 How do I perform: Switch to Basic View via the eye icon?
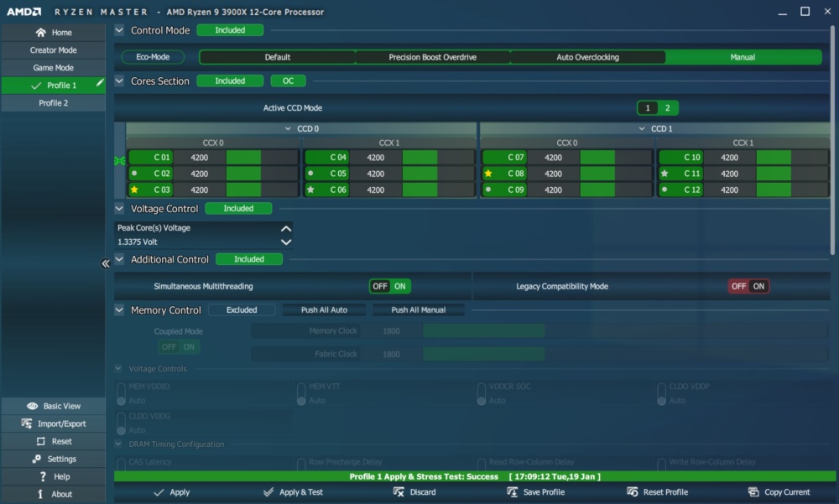tap(32, 406)
